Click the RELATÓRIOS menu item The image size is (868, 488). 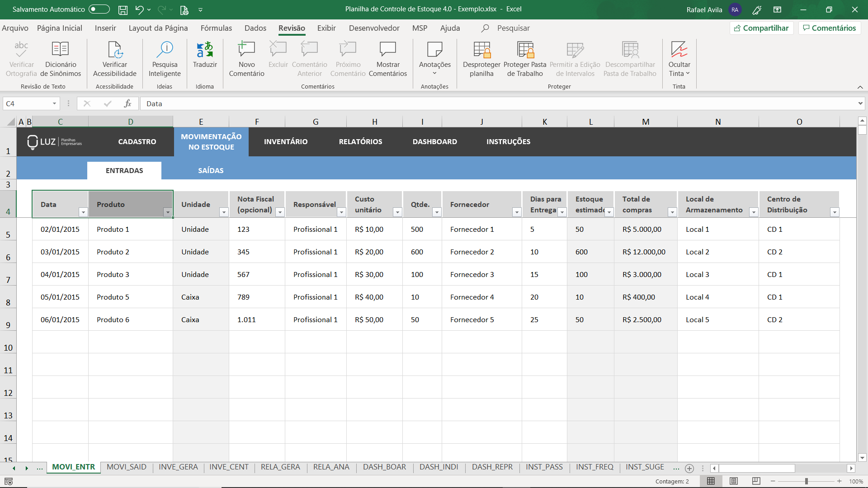click(360, 141)
